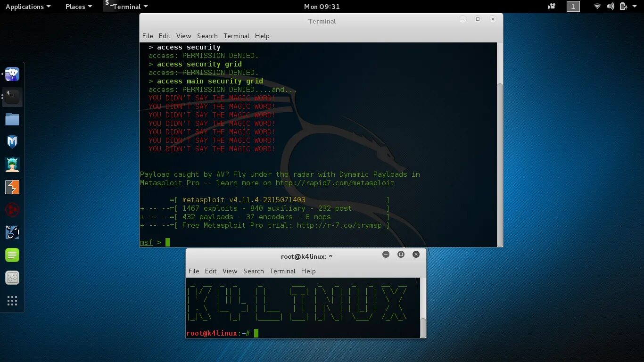Image resolution: width=644 pixels, height=362 pixels.
Task: Launch Armitage from the dock
Action: (x=12, y=165)
